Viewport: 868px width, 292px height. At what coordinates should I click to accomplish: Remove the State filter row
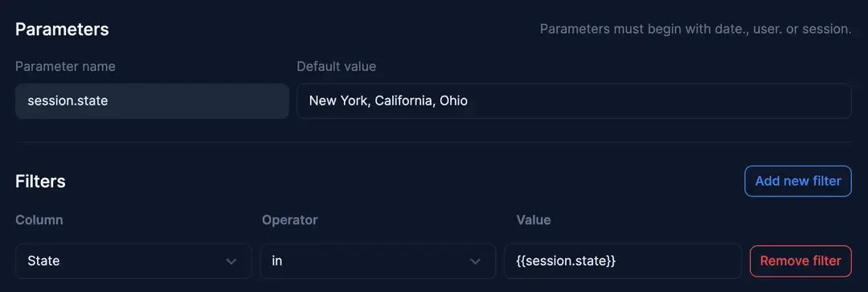click(800, 261)
